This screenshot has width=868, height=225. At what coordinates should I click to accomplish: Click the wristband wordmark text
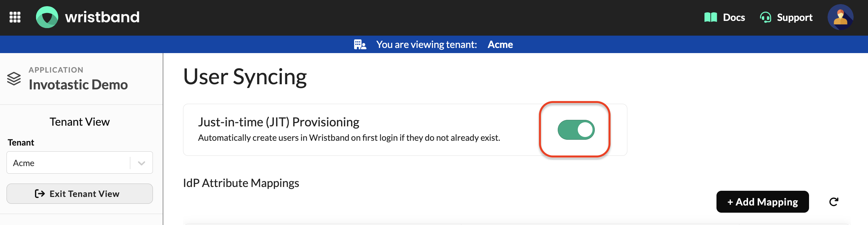pos(102,17)
